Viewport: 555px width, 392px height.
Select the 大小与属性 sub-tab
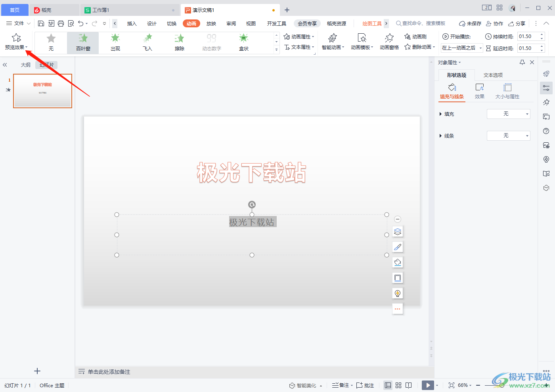(x=507, y=91)
